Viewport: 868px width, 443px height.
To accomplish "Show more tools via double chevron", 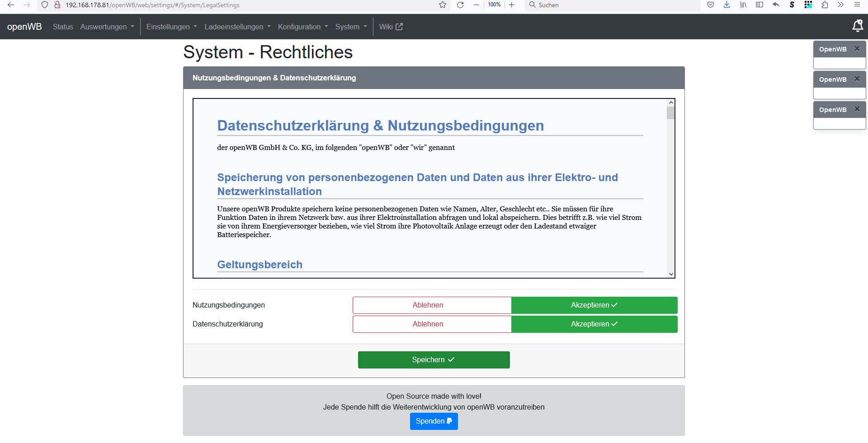I will point(841,5).
